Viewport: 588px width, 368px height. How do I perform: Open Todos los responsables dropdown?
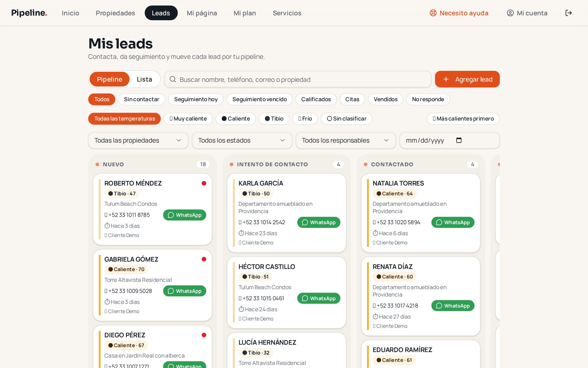346,140
